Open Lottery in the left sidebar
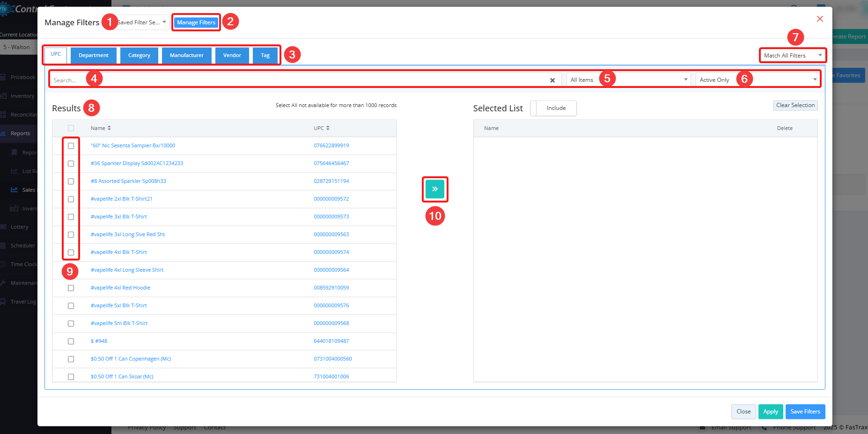Screen dimensions: 868x434 tap(19, 227)
